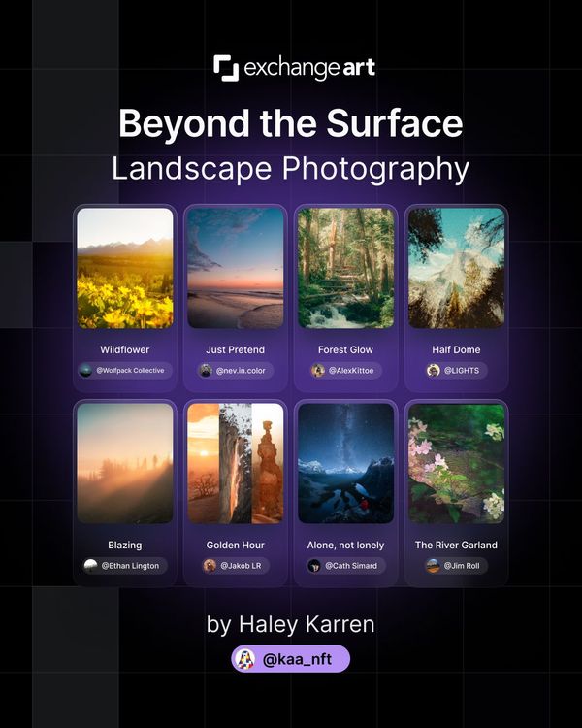Click the Cath Simard avatar icon
582x728 pixels.
(314, 566)
